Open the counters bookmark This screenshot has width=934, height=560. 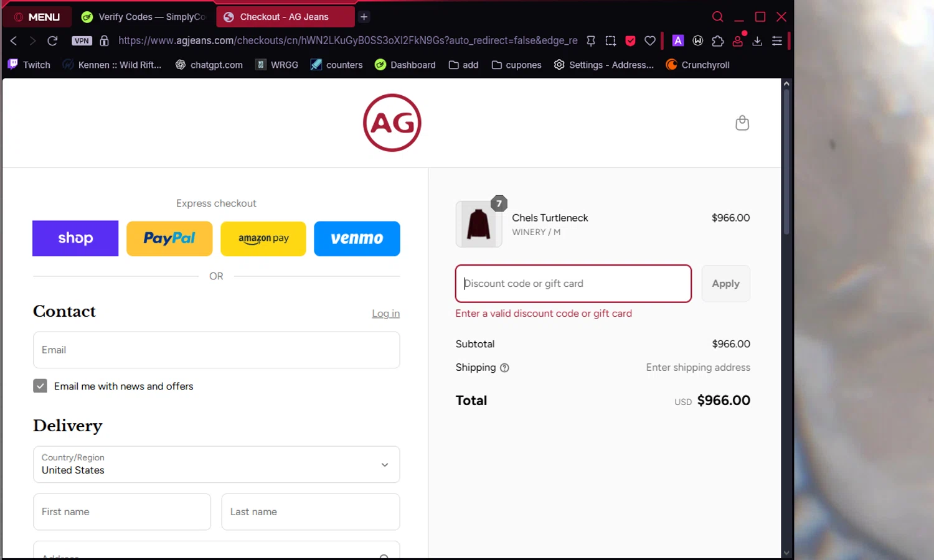[336, 65]
